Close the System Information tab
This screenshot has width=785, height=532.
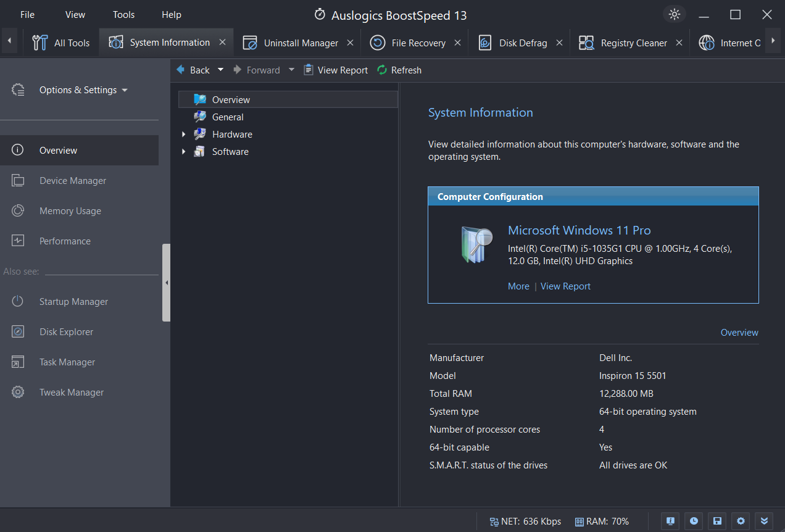[223, 43]
